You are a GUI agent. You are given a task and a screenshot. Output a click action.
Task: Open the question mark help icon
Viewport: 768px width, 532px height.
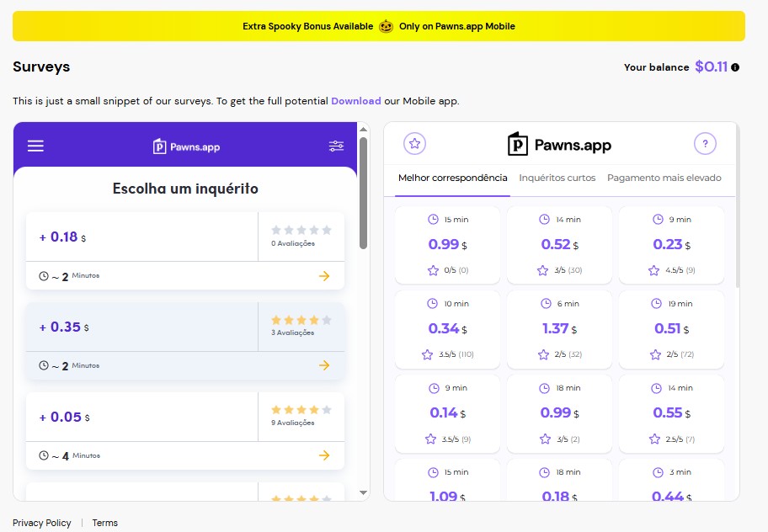point(705,144)
